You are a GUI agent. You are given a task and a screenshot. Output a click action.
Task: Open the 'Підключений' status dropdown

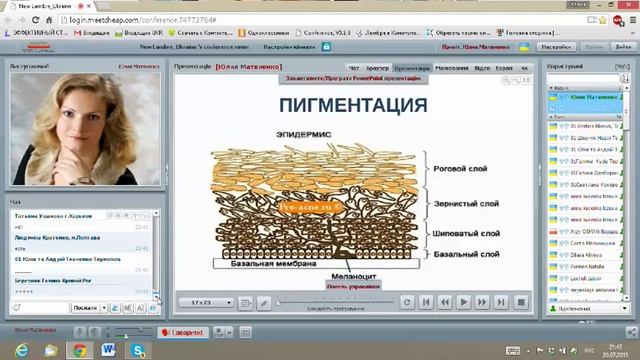[x=589, y=309]
